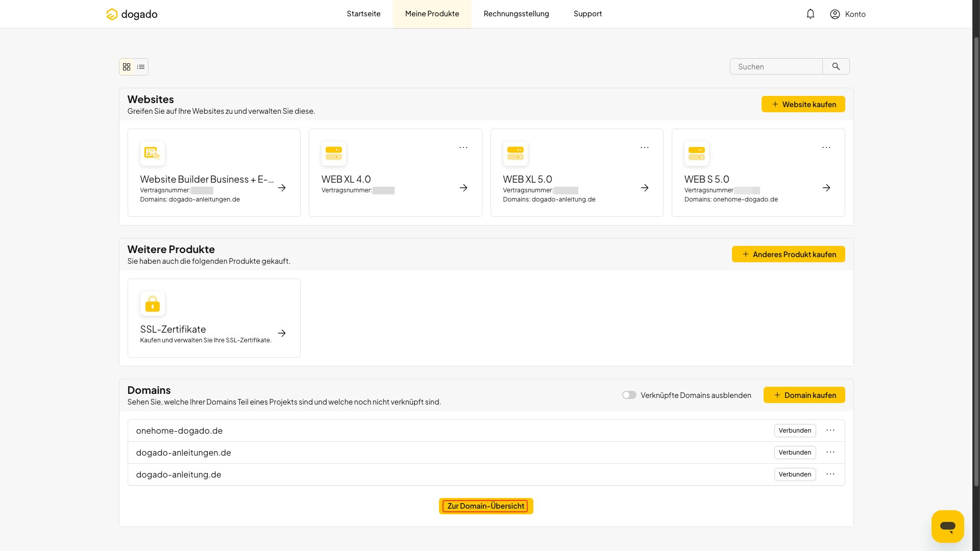Open the Support tab
Image resolution: width=980 pixels, height=551 pixels.
pos(588,14)
